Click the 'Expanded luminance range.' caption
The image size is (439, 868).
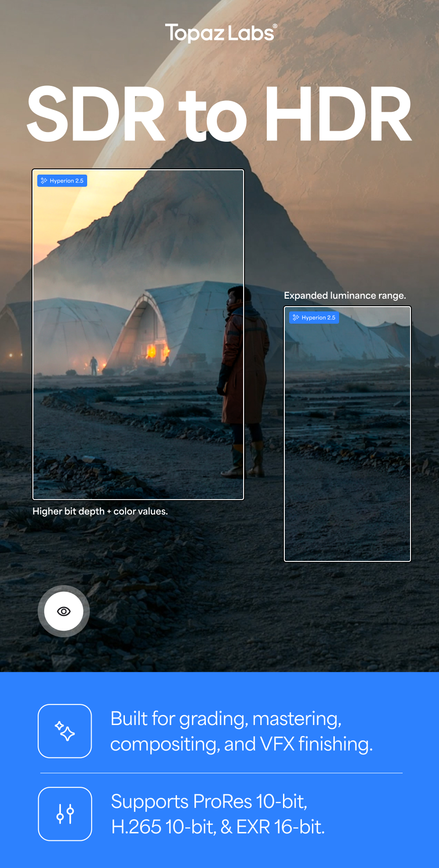point(345,296)
